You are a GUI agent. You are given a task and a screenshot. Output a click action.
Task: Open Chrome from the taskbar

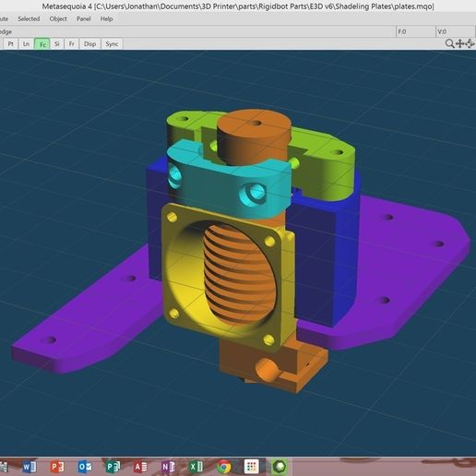[224, 467]
